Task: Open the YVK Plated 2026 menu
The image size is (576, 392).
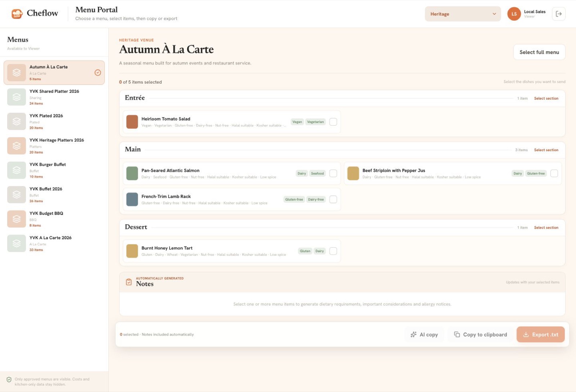Action: (54, 121)
